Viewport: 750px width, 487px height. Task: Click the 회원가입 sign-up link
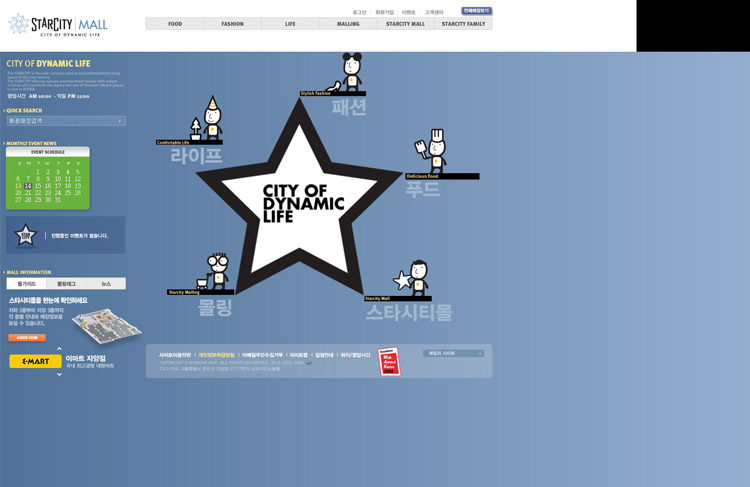point(384,12)
